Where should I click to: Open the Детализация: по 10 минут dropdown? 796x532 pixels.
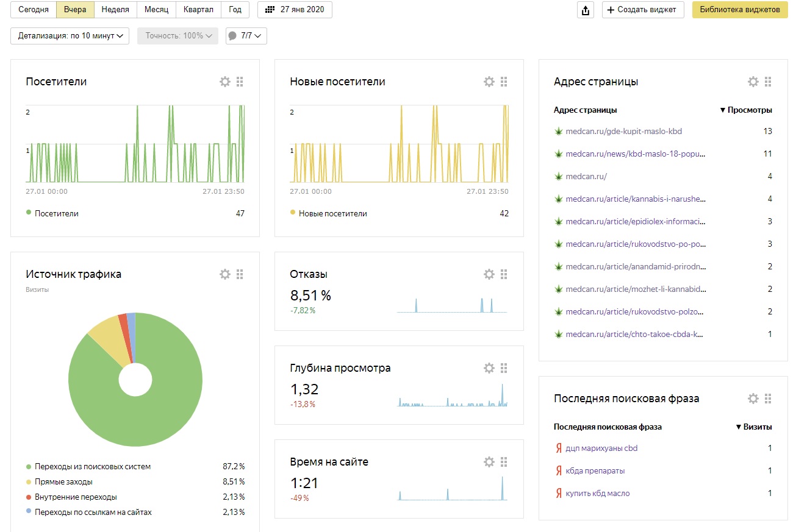70,36
